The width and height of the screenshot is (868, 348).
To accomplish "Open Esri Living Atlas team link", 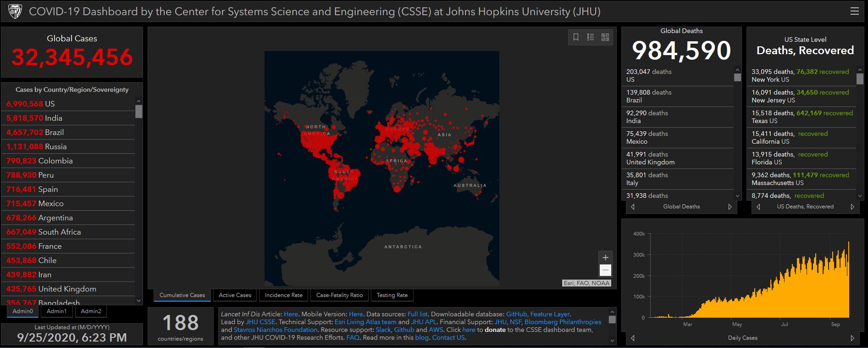I will click(x=365, y=322).
